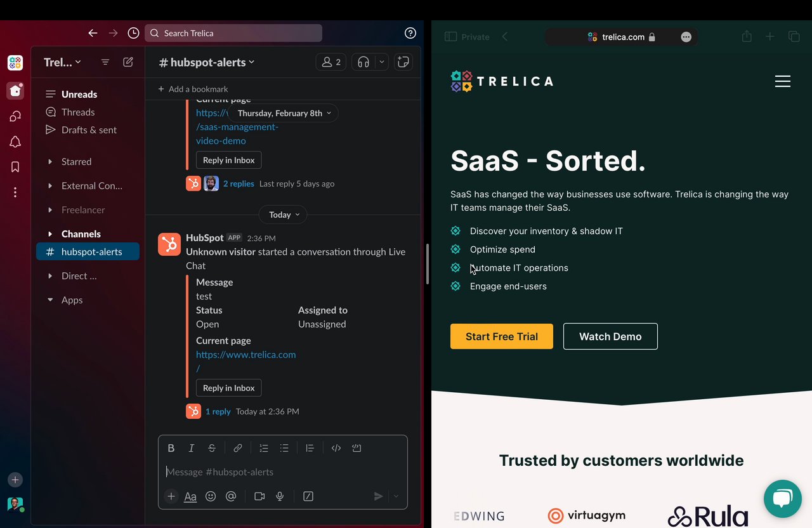Open Slack help question mark icon
This screenshot has height=528, width=812.
click(x=410, y=33)
